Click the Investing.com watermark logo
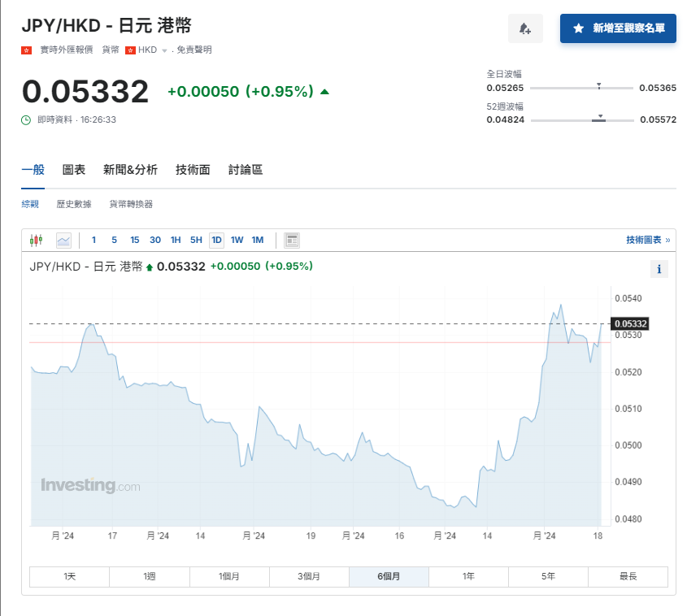Viewport: 687px width, 616px height. point(90,486)
